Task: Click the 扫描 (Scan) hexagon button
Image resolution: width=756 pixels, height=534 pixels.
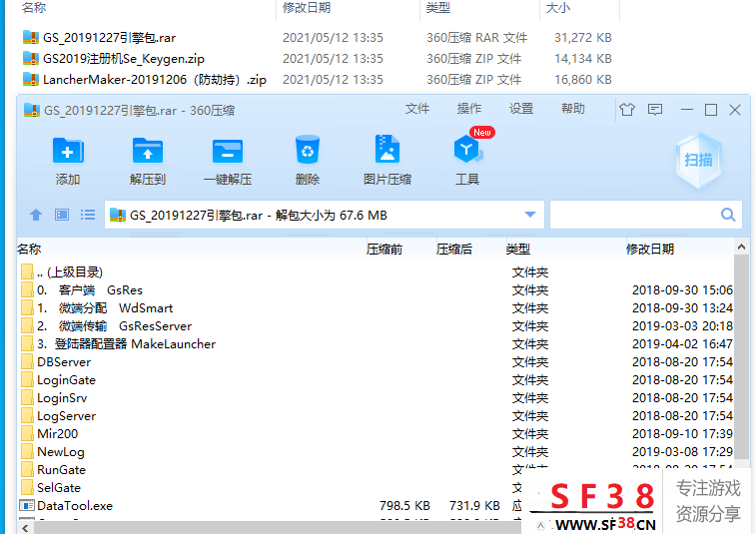Action: pos(699,160)
